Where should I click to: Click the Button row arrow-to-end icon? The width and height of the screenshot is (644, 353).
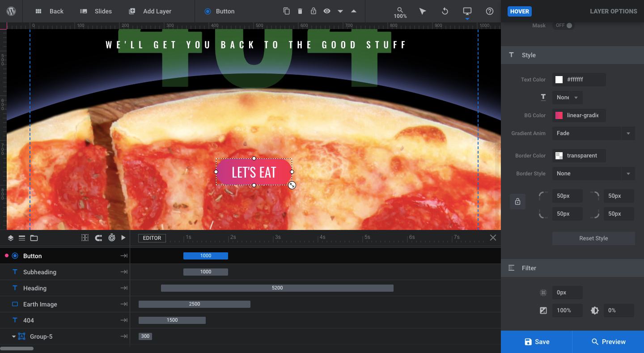(x=124, y=256)
